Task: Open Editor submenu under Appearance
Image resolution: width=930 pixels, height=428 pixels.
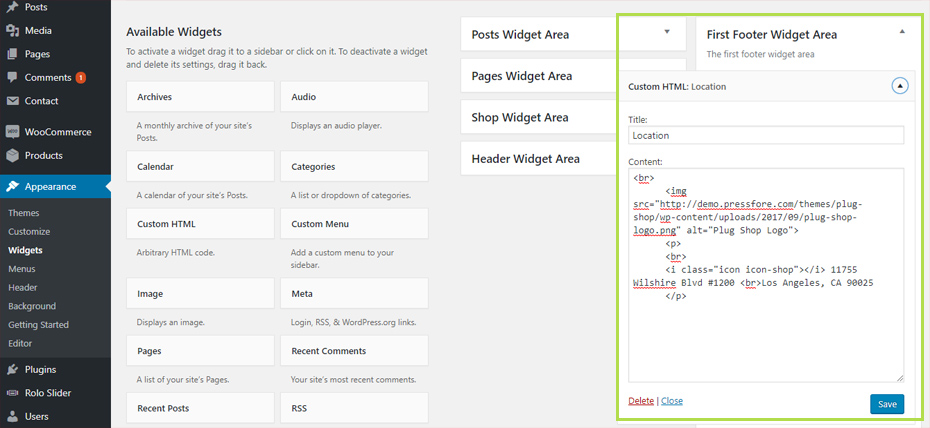Action: 20,343
